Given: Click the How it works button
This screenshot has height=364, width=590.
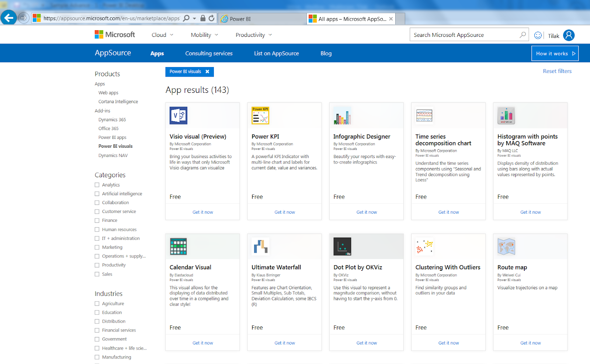Looking at the screenshot, I should click(x=555, y=53).
